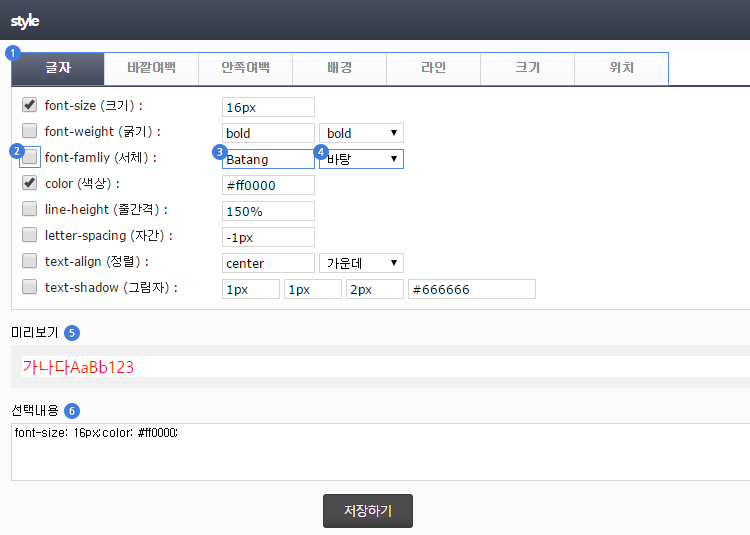Switch to the 바깥여백 tab
The height and width of the screenshot is (535, 750).
coord(151,69)
